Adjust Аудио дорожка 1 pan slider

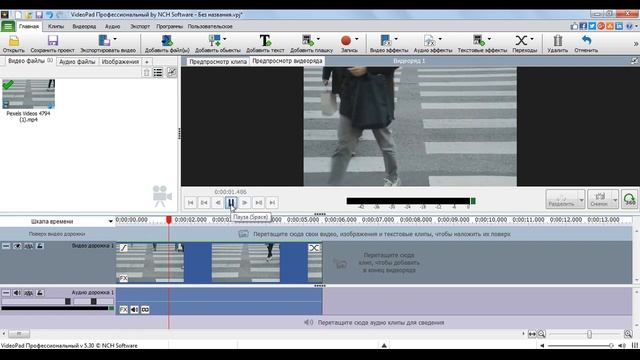point(93,301)
